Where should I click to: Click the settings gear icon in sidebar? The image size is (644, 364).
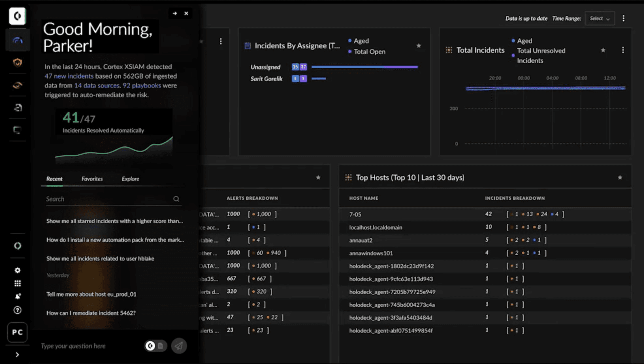pos(17,270)
